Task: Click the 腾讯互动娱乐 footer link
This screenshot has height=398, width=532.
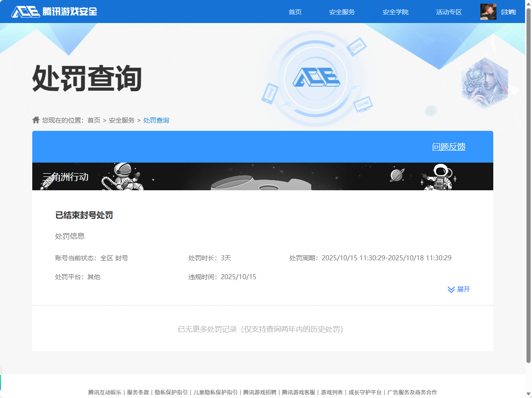Action: pyautogui.click(x=106, y=392)
